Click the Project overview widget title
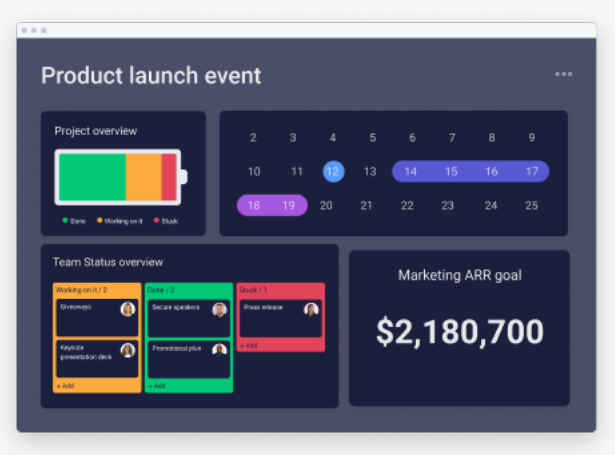 click(x=96, y=131)
